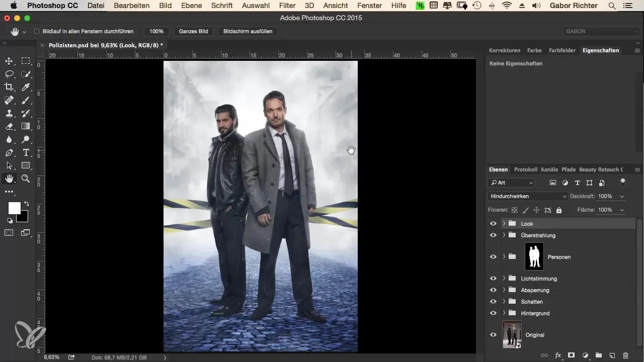Select the History Brush tool

pos(26,114)
